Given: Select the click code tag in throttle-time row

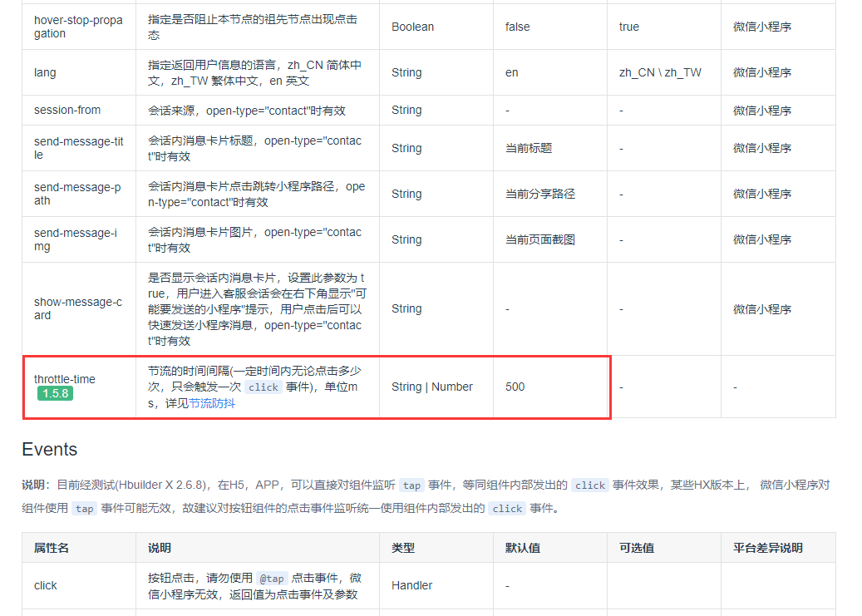Looking at the screenshot, I should point(263,387).
